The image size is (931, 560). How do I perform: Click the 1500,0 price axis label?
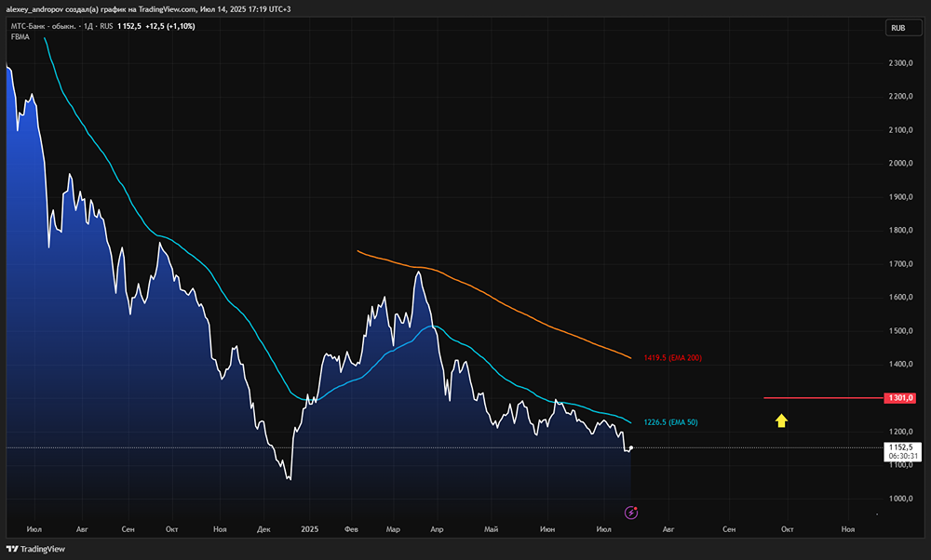point(900,330)
